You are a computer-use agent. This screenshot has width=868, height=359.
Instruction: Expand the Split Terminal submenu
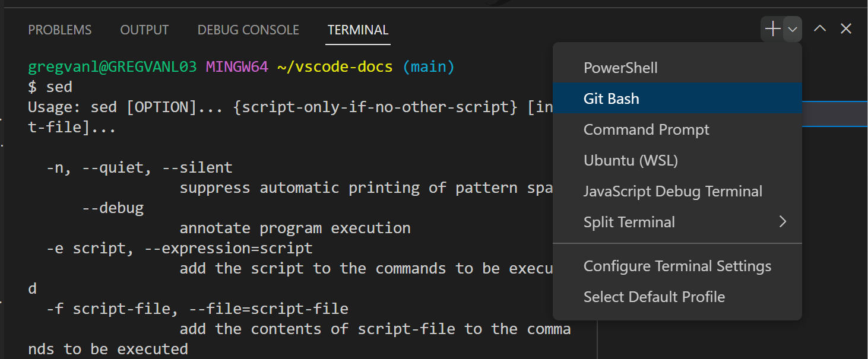(x=783, y=221)
